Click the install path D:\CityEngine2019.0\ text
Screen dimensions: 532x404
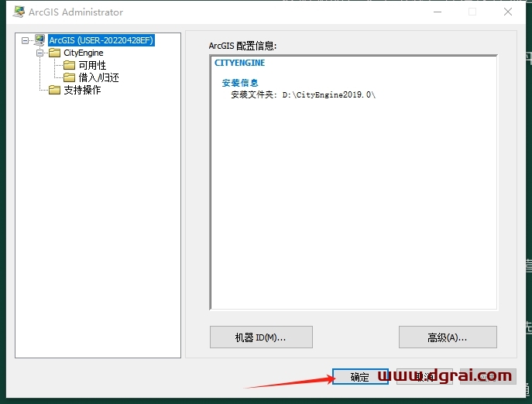(329, 94)
